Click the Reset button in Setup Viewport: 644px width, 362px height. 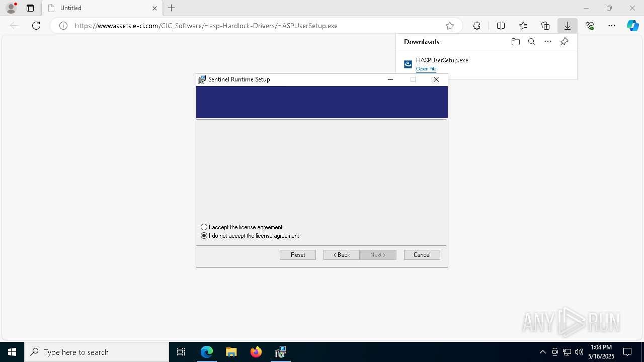298,255
